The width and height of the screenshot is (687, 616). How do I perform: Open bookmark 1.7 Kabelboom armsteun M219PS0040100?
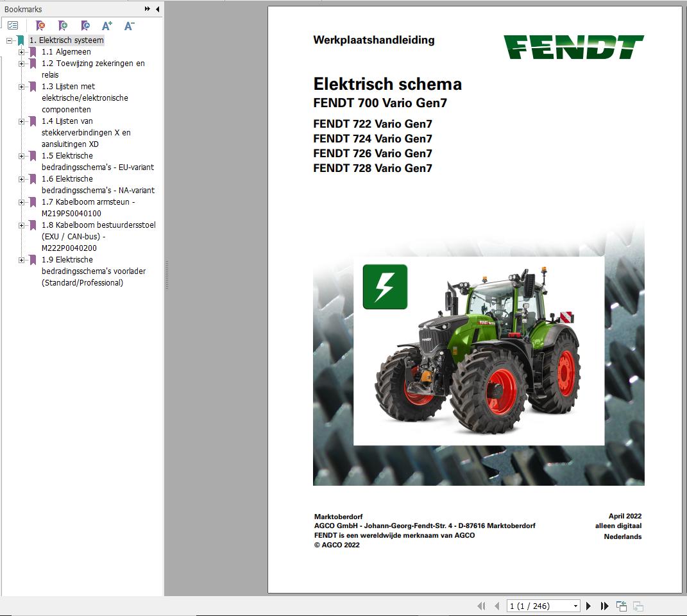88,208
